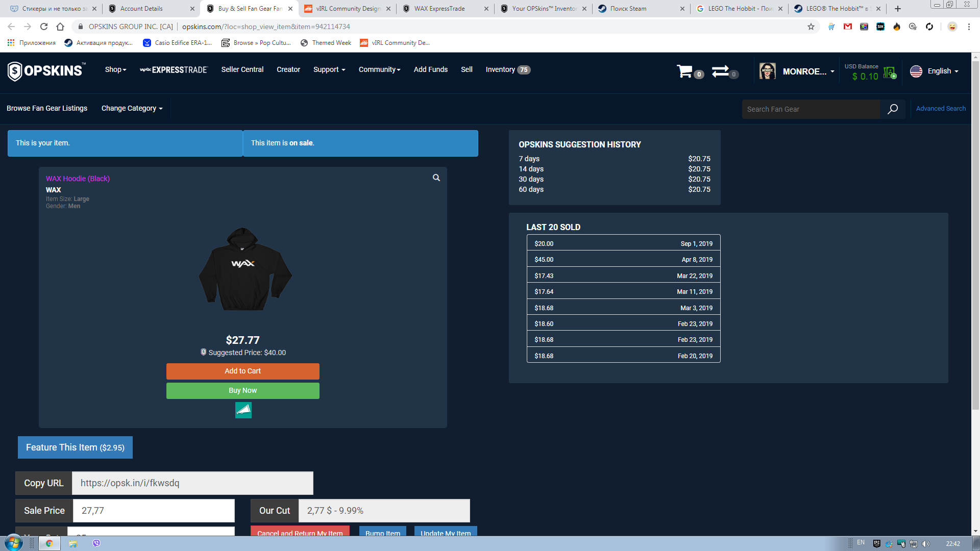This screenshot has height=551, width=980.
Task: Open the WAX ExpressTrade nav item
Action: (174, 70)
